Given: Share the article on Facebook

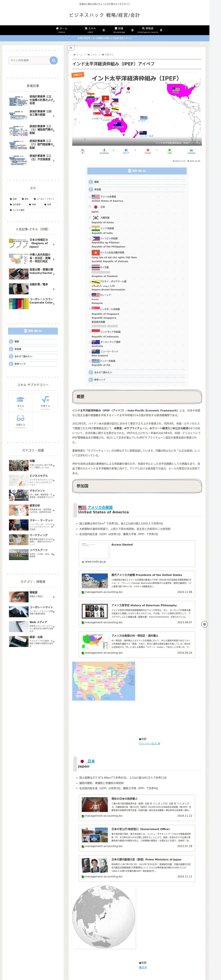Looking at the screenshot, I should (x=104, y=151).
